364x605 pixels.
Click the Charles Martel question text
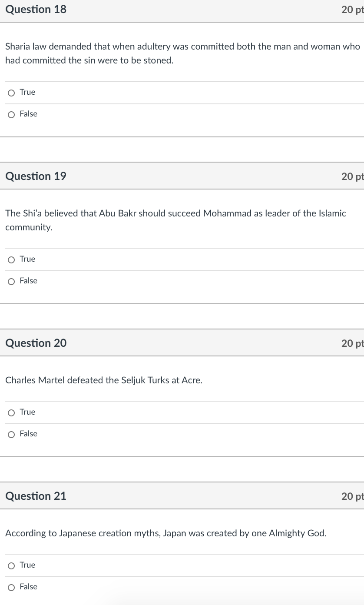pos(104,380)
